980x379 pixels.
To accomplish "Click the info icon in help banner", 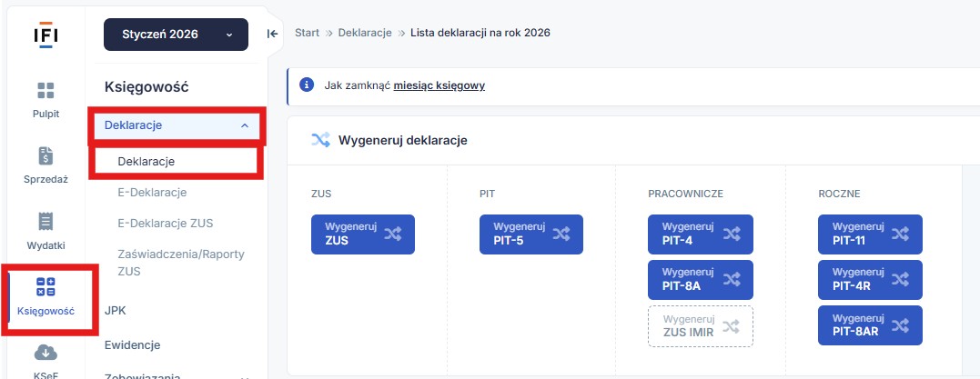I will (307, 85).
